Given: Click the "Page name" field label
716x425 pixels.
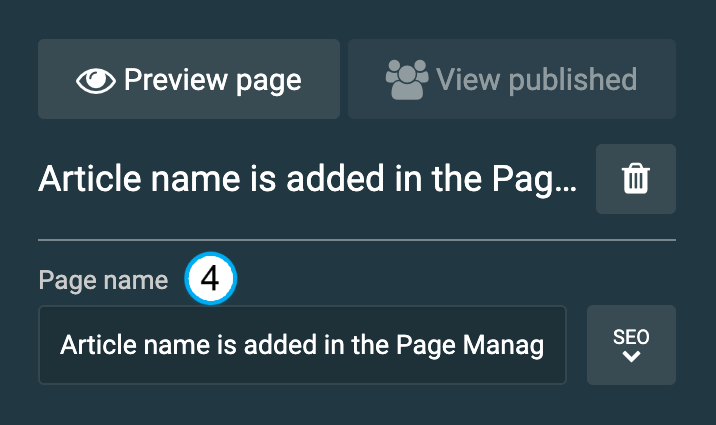Looking at the screenshot, I should pyautogui.click(x=103, y=281).
